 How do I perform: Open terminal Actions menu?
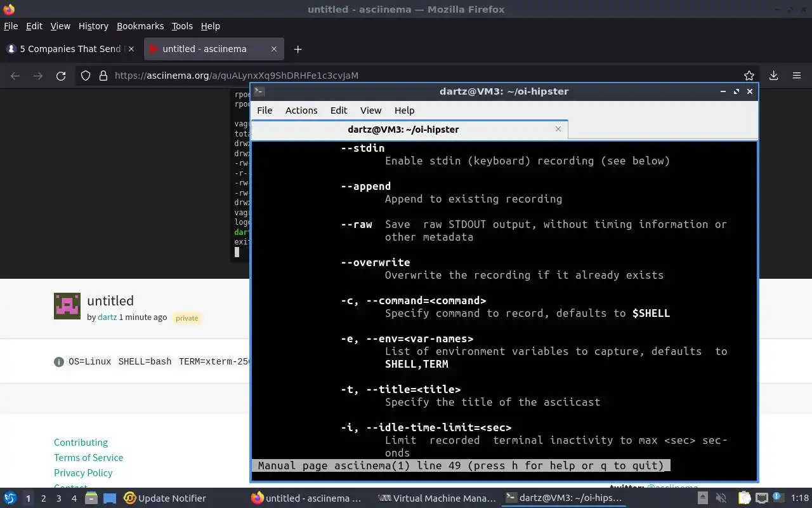pyautogui.click(x=301, y=110)
